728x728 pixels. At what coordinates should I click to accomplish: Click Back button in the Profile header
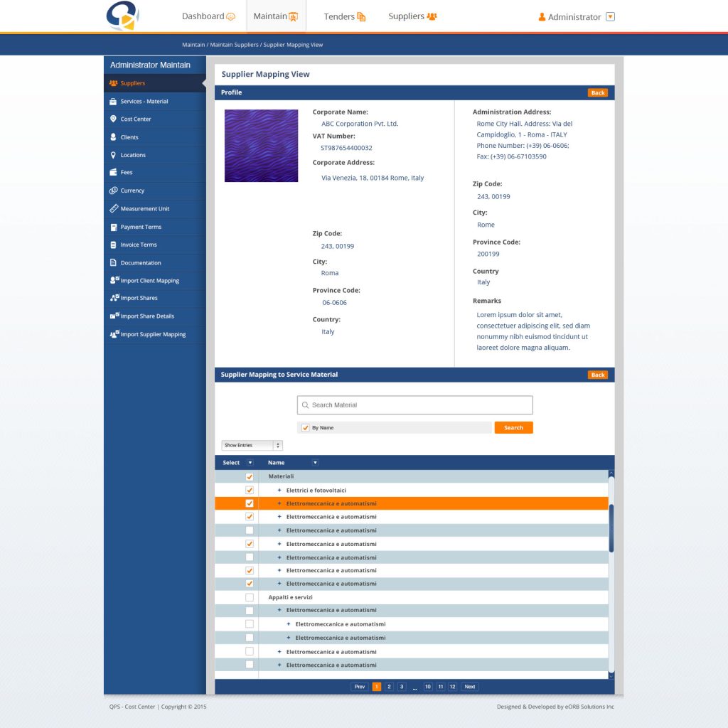[x=597, y=93]
